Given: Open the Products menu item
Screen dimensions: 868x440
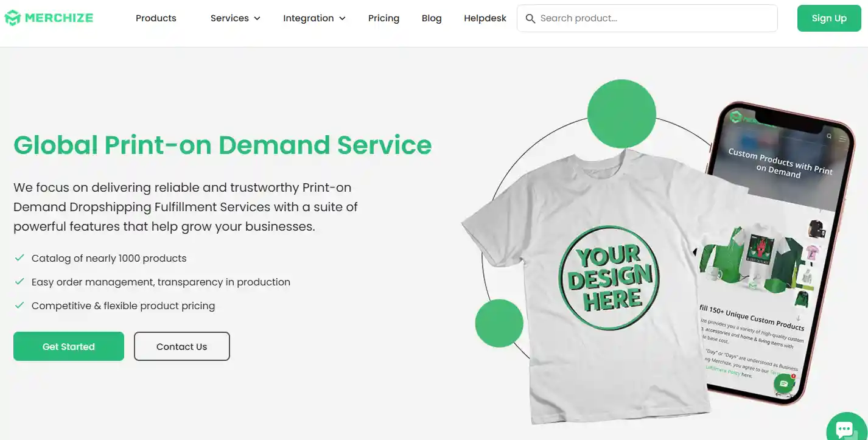Looking at the screenshot, I should pos(156,18).
